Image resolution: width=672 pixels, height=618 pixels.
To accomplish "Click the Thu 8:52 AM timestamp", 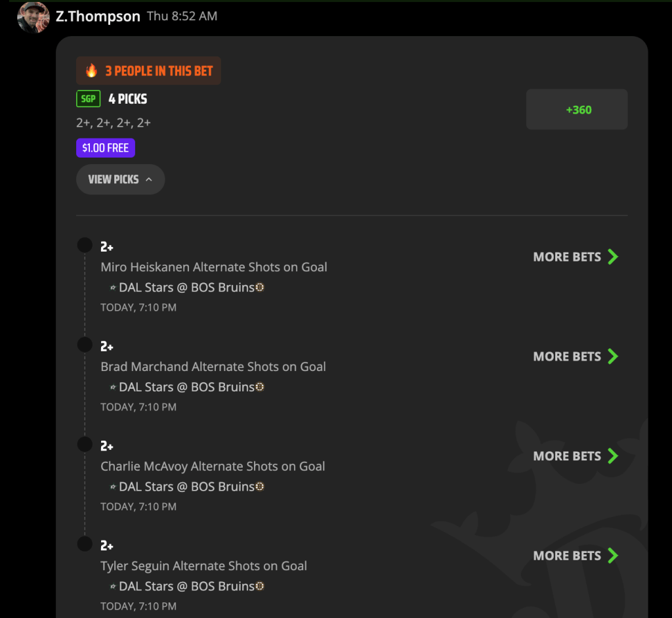I will (182, 16).
